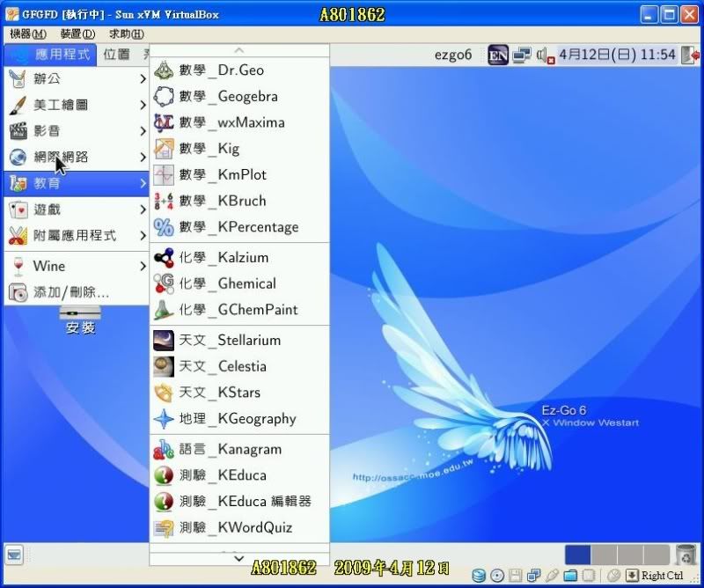Launch Kalzium molecule icon
Screen dimensions: 704x588
click(x=164, y=257)
